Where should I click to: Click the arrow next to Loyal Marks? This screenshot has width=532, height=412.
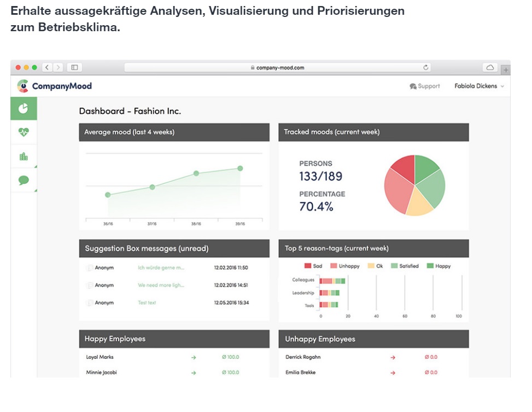pos(194,357)
